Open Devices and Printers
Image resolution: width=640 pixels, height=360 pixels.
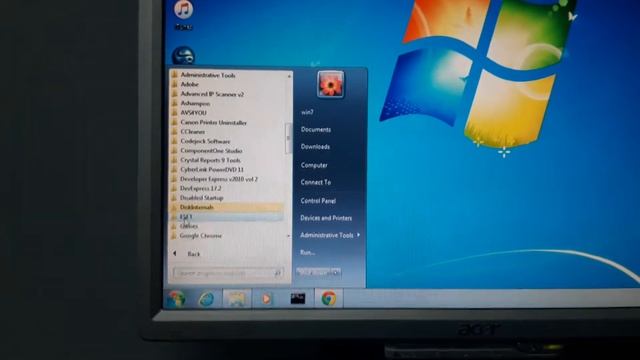(326, 218)
